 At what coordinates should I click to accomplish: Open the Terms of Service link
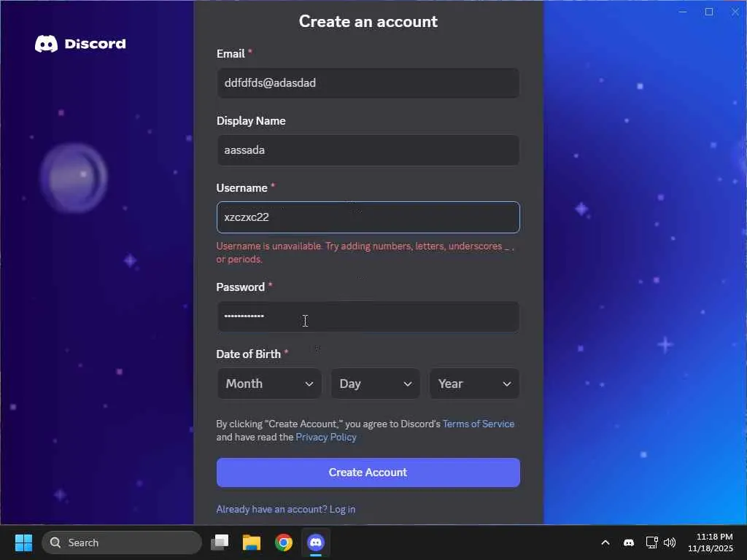pos(479,424)
